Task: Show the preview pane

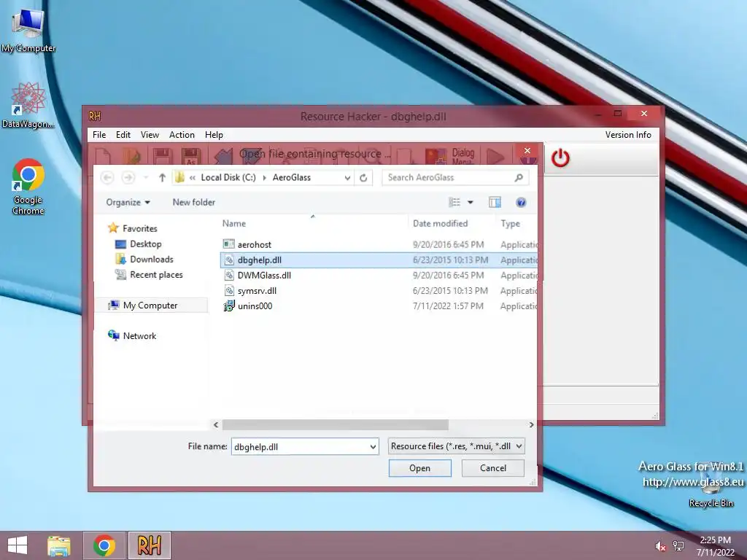Action: 495,203
